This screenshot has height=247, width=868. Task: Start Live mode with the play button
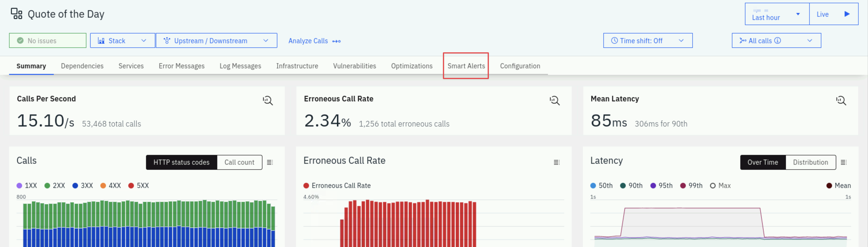(x=847, y=14)
